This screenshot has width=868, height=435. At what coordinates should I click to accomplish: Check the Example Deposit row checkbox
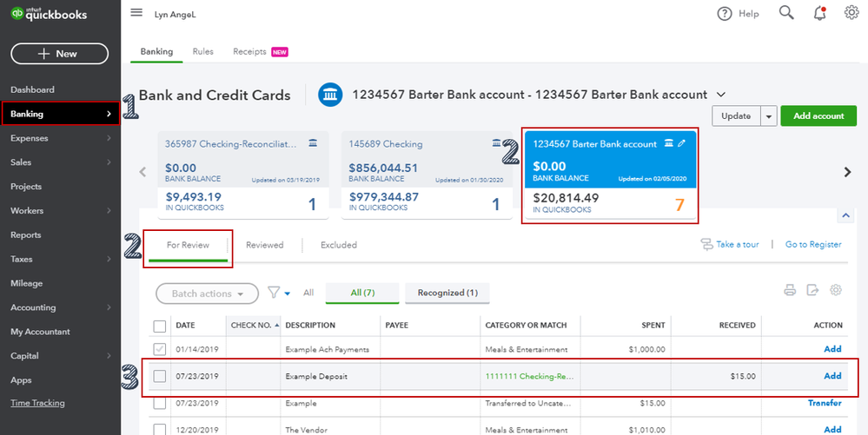(x=159, y=376)
